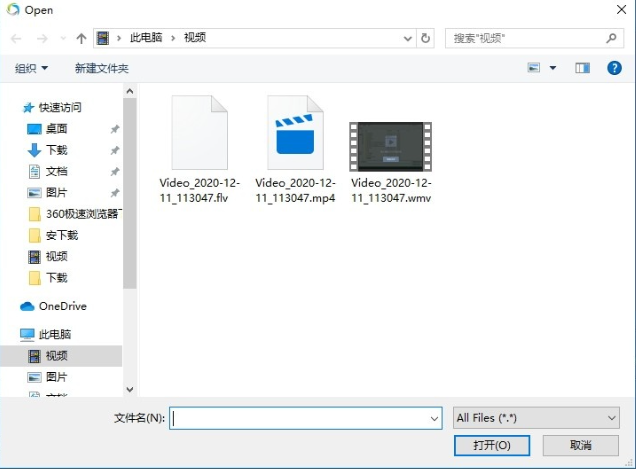
Task: Open the 组织 menu
Action: pyautogui.click(x=31, y=68)
